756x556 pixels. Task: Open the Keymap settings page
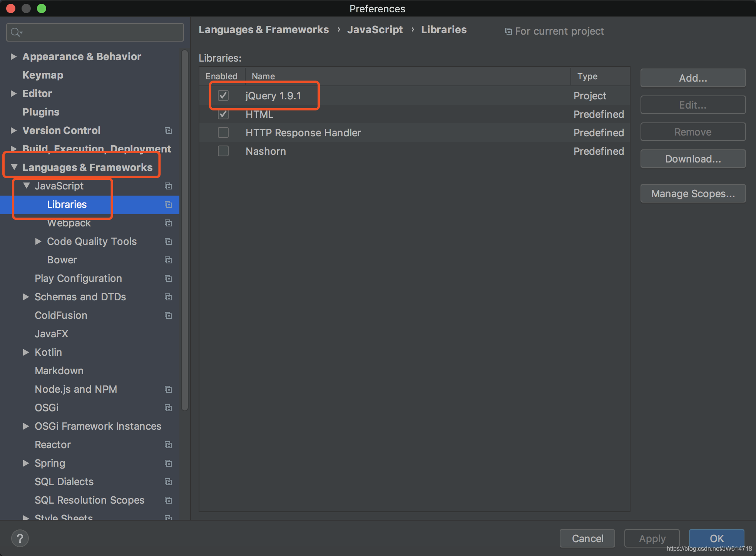[43, 75]
